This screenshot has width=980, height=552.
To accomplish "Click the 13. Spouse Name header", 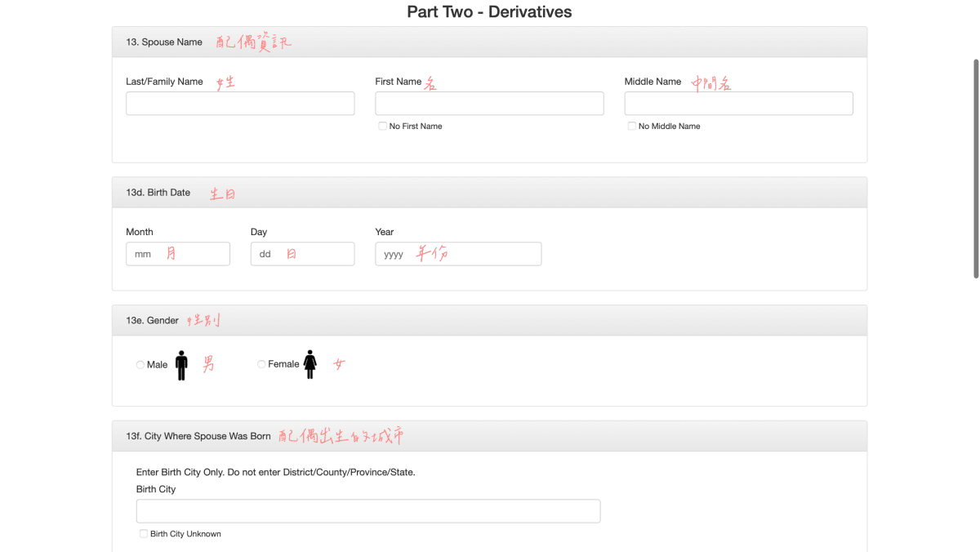I will coord(489,42).
